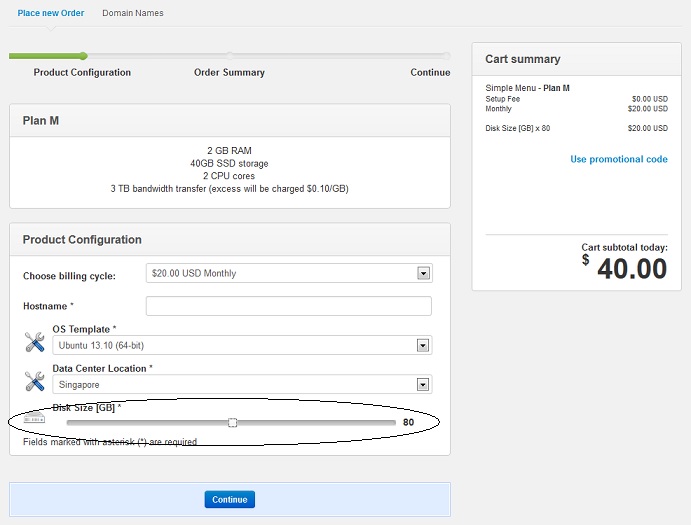
Task: Click the Use promotional code link
Action: pyautogui.click(x=618, y=159)
